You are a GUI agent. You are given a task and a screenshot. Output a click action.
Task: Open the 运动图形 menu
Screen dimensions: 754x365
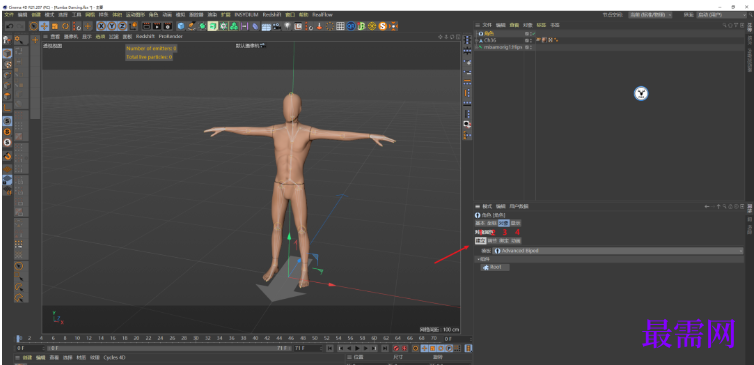click(x=135, y=15)
